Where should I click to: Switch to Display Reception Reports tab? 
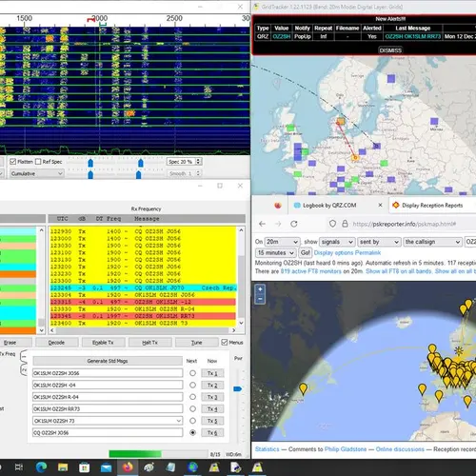click(x=432, y=206)
